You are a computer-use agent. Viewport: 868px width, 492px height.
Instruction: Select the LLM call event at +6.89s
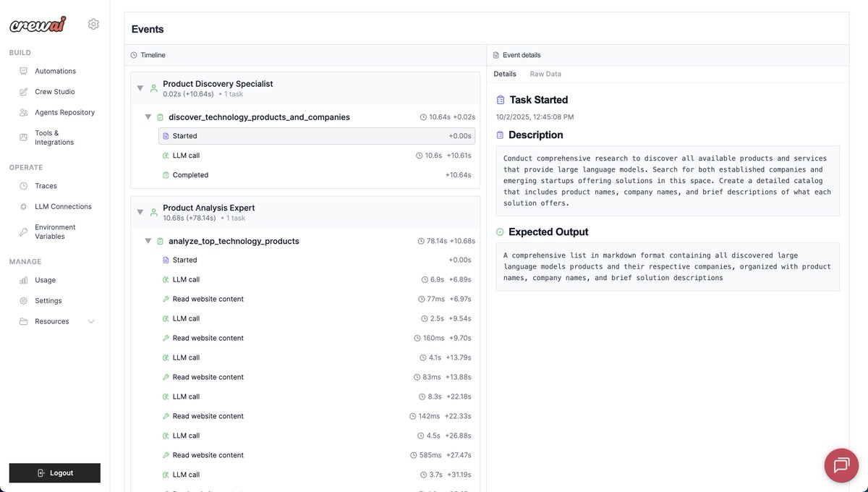(317, 279)
